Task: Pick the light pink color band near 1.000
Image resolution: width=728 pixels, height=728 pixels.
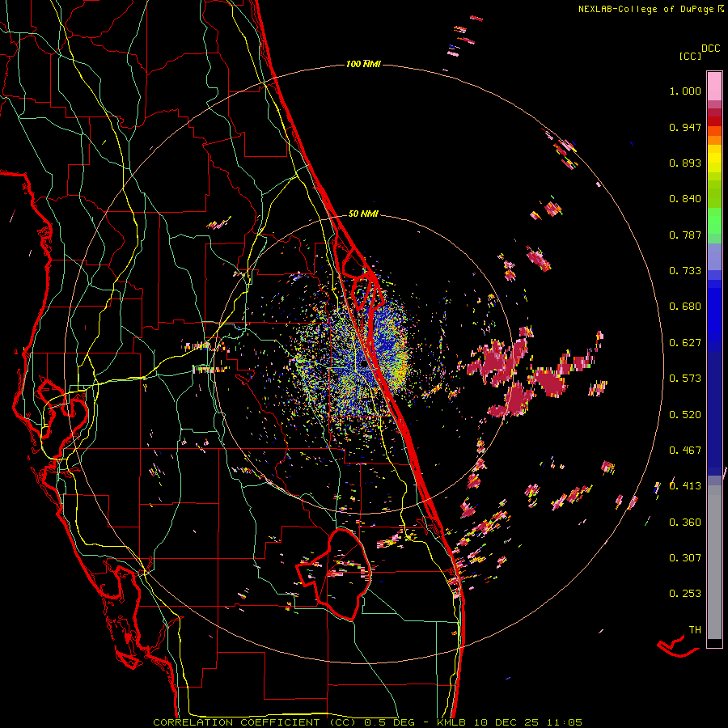Action: [x=714, y=87]
